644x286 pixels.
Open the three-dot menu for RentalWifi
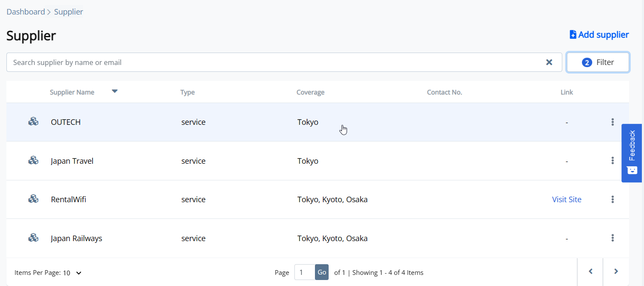click(x=612, y=199)
